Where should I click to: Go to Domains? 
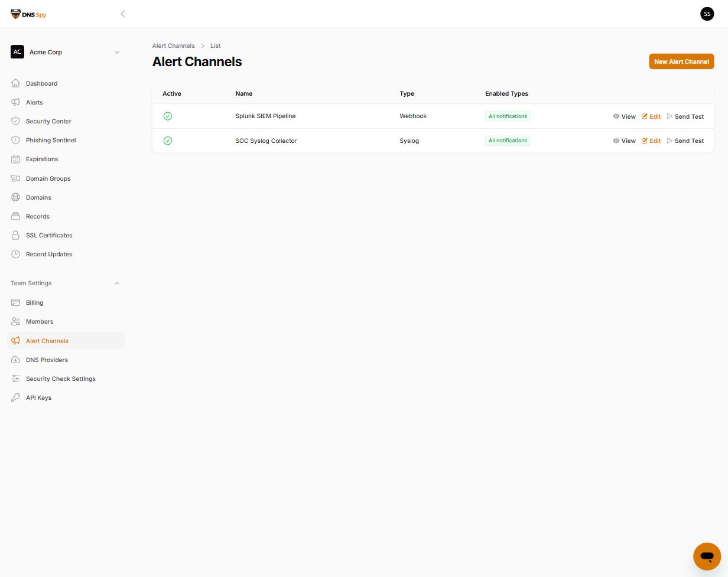pyautogui.click(x=66, y=197)
